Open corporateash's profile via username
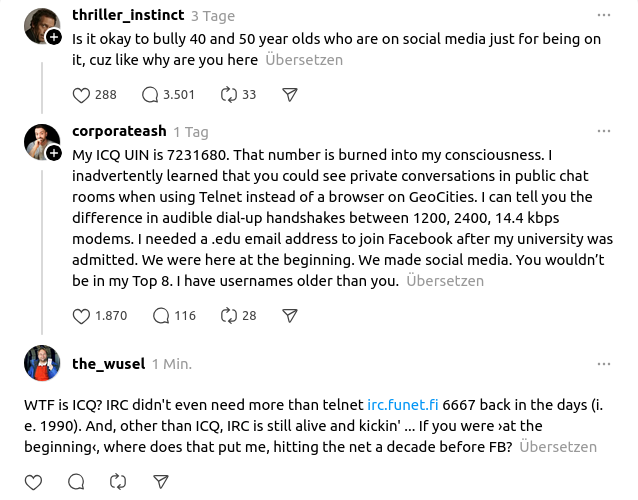 (118, 132)
